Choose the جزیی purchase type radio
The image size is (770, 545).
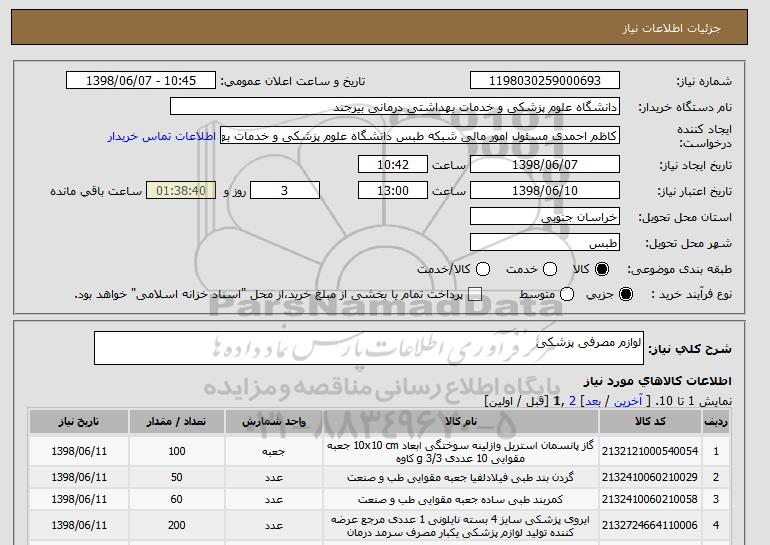pos(626,294)
